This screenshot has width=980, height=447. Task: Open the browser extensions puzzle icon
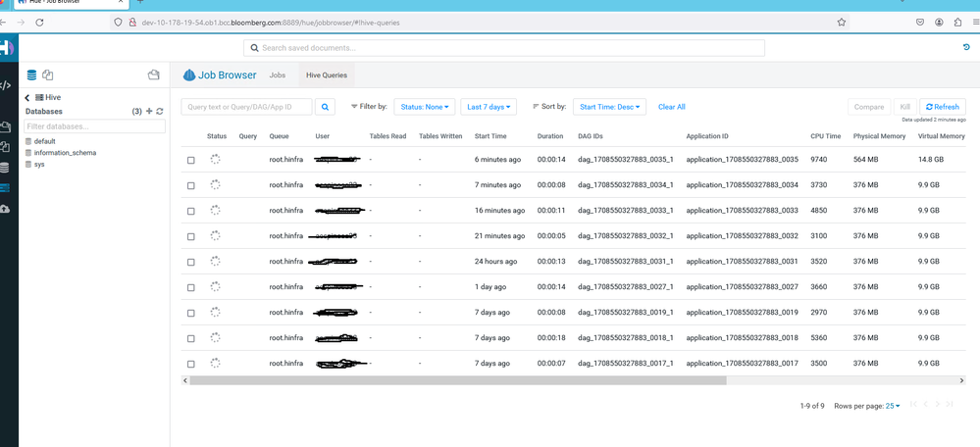(958, 22)
